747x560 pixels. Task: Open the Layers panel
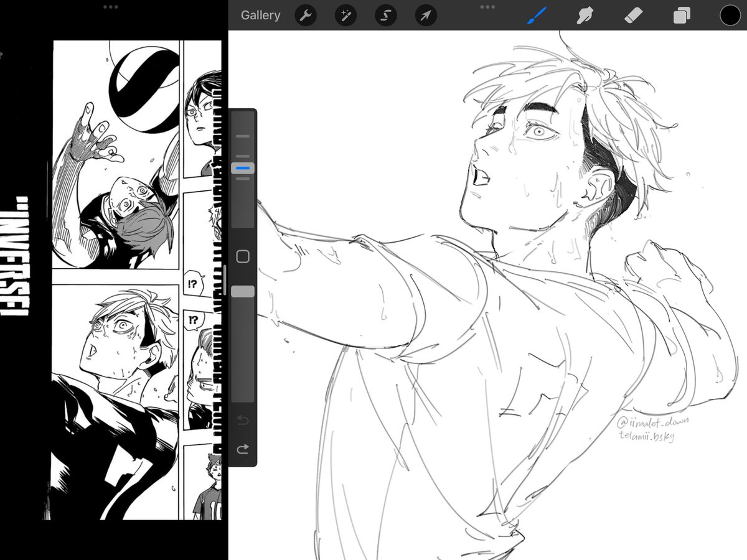tap(681, 15)
